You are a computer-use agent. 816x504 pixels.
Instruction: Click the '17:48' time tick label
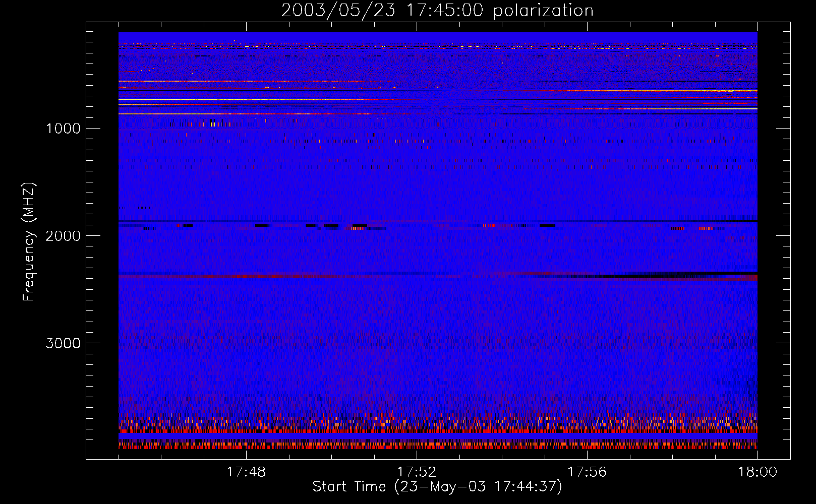pos(246,472)
